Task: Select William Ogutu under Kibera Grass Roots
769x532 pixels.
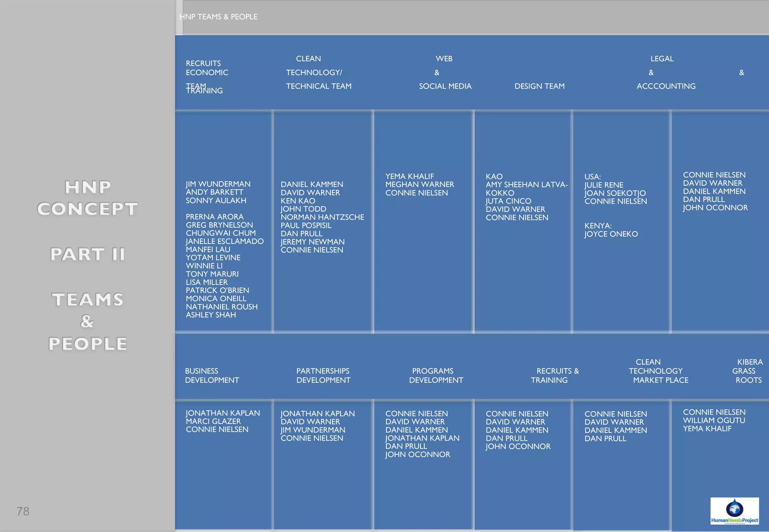Action: [x=714, y=421]
